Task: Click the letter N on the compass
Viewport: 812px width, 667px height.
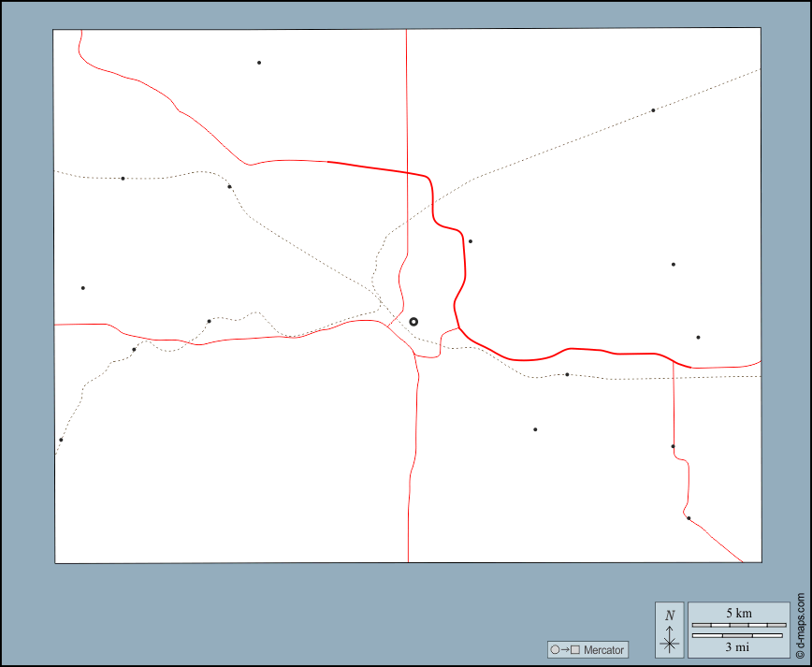Action: [x=669, y=615]
